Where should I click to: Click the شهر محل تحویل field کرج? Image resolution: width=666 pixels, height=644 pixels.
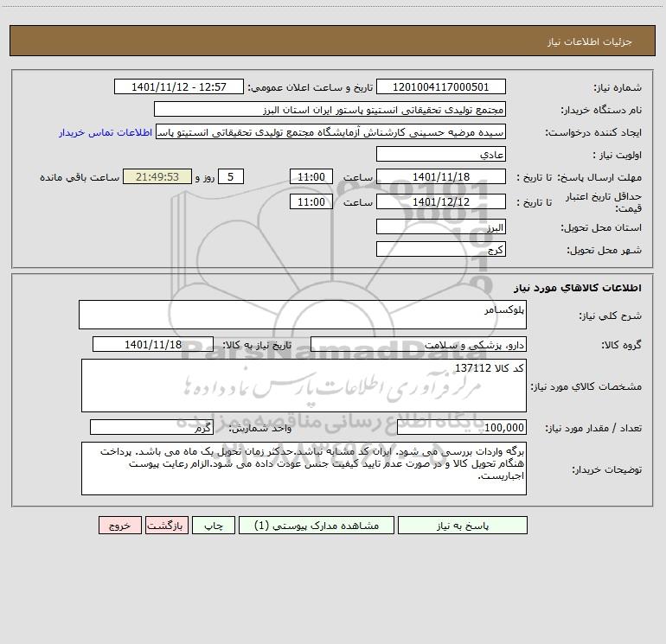441,249
